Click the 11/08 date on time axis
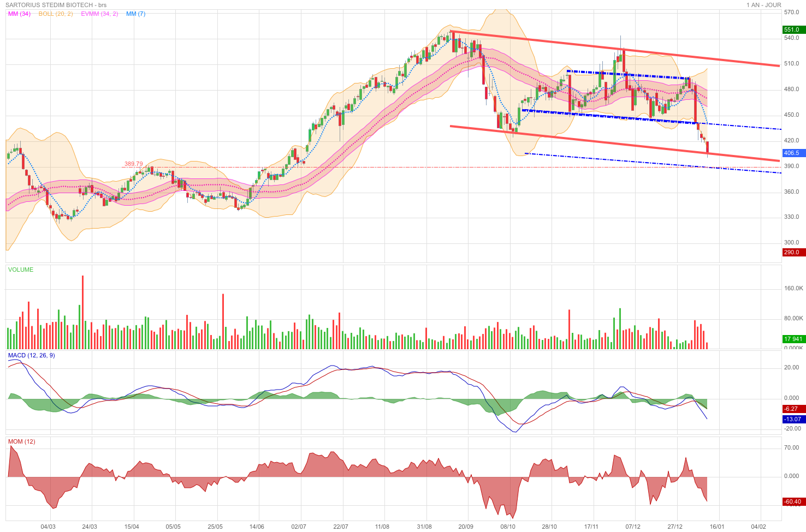Image resolution: width=806 pixels, height=532 pixels. click(382, 527)
